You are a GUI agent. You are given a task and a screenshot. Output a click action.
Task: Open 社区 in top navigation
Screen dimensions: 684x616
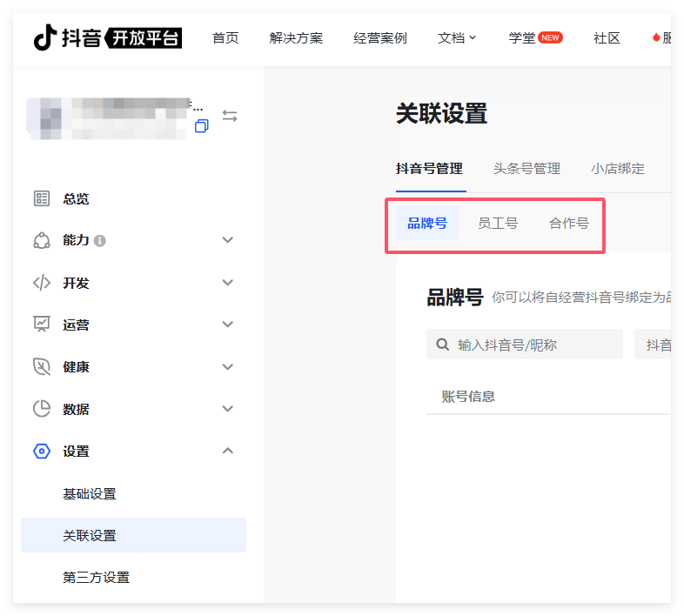click(x=607, y=38)
